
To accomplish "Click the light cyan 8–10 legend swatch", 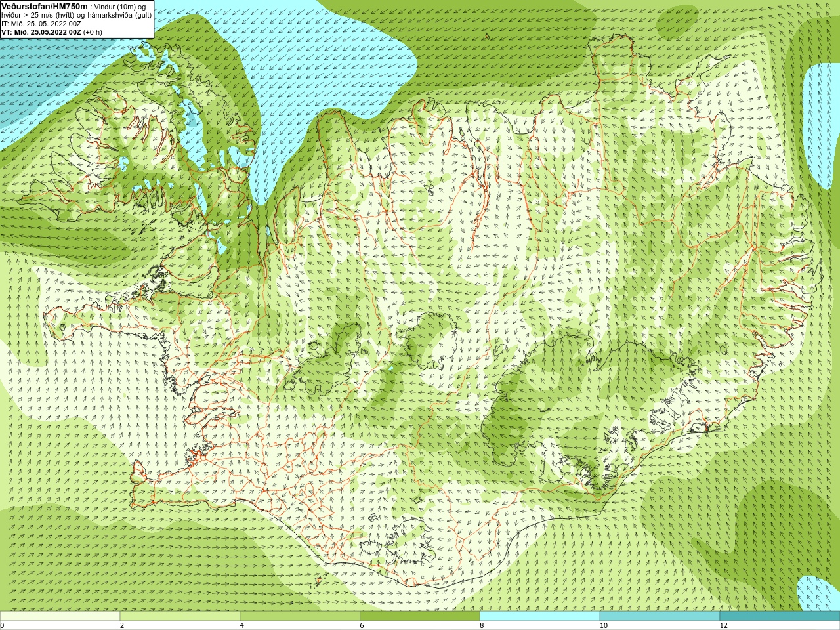I will point(540,616).
